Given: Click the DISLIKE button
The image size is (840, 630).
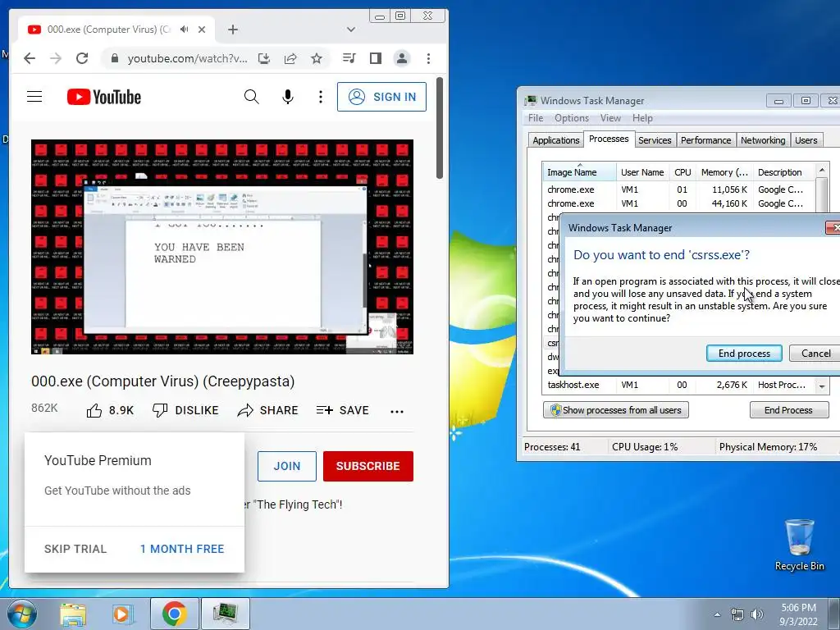Looking at the screenshot, I should tap(185, 411).
